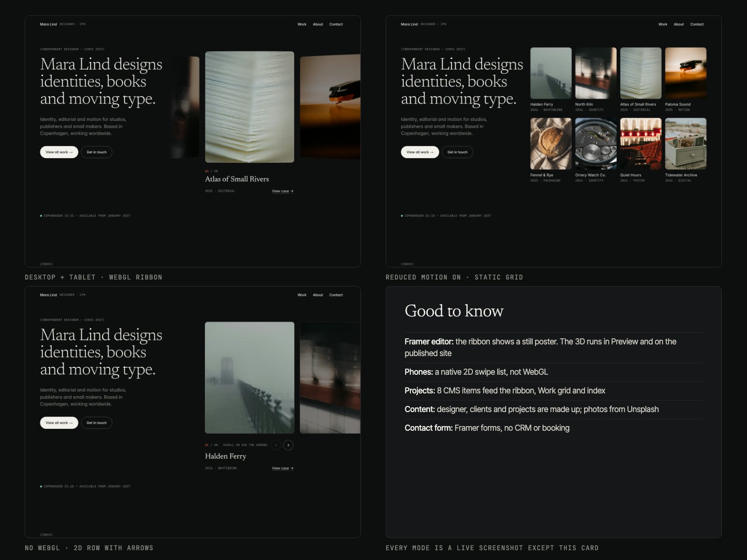The width and height of the screenshot is (747, 560).
Task: Click 'View all work' in 2D row panel
Action: pos(59,423)
